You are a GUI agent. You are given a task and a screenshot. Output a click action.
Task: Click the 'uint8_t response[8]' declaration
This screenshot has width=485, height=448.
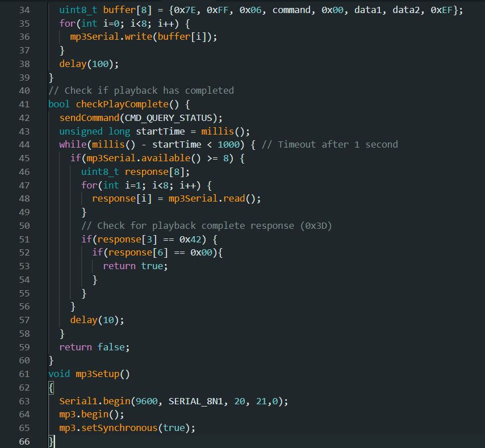point(135,171)
